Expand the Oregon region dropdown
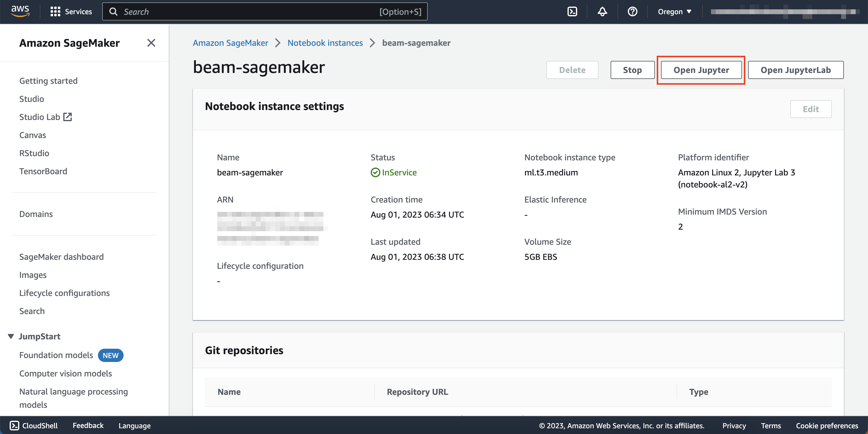The width and height of the screenshot is (868, 434). (674, 12)
